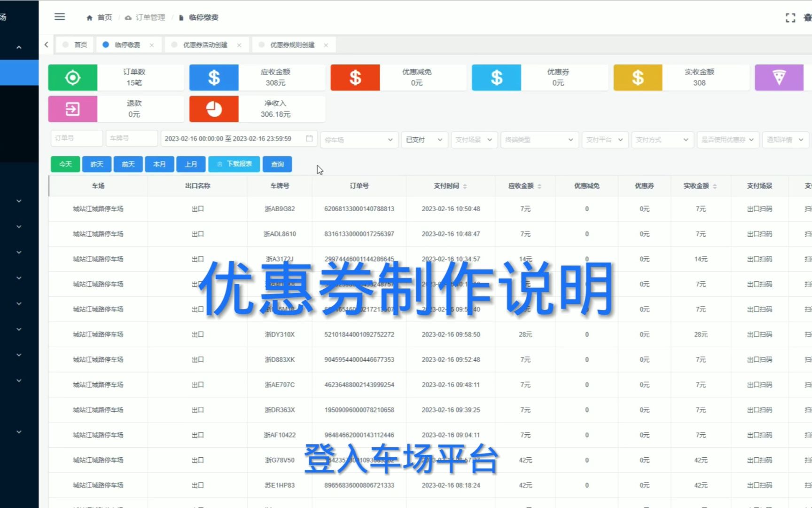The width and height of the screenshot is (812, 508).
Task: Click the green order count target icon
Action: coord(73,77)
